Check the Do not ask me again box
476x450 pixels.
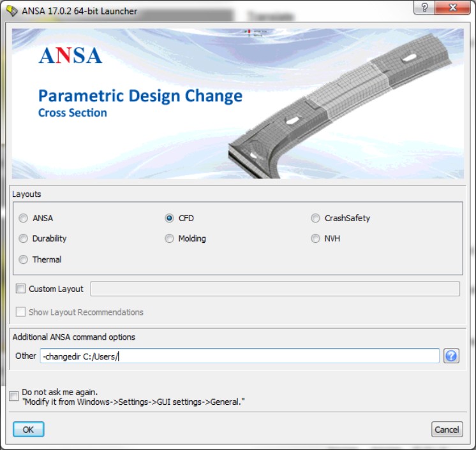pyautogui.click(x=14, y=396)
